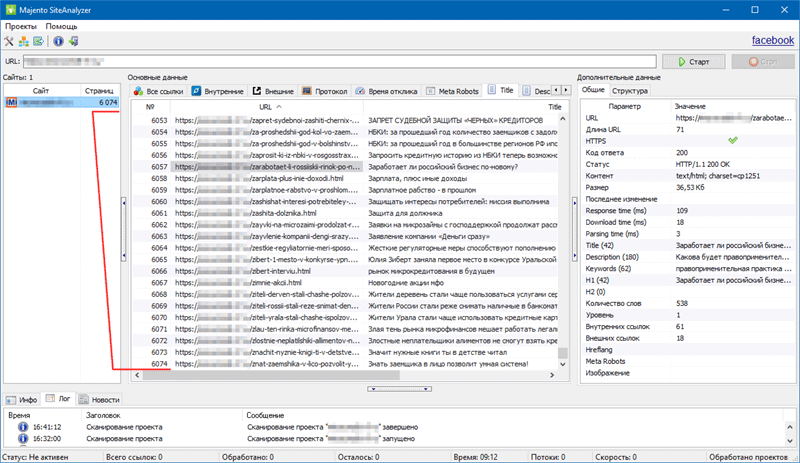Click the Страниц column header
Screen dimensions: 800x463
tap(99, 90)
